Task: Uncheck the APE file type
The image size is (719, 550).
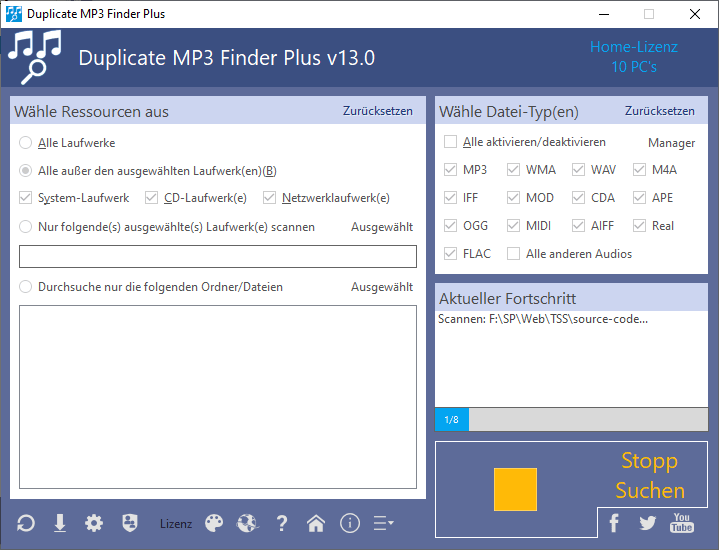Action: [639, 198]
